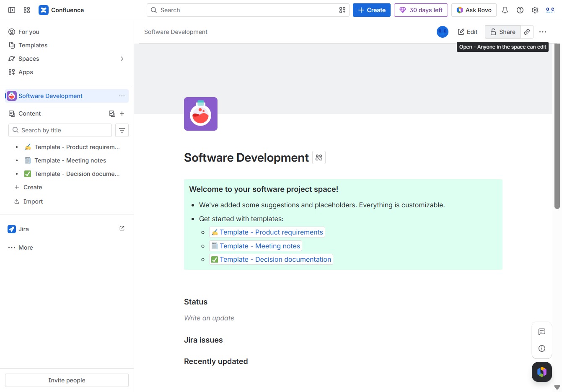Open the settings gear icon

tap(535, 10)
